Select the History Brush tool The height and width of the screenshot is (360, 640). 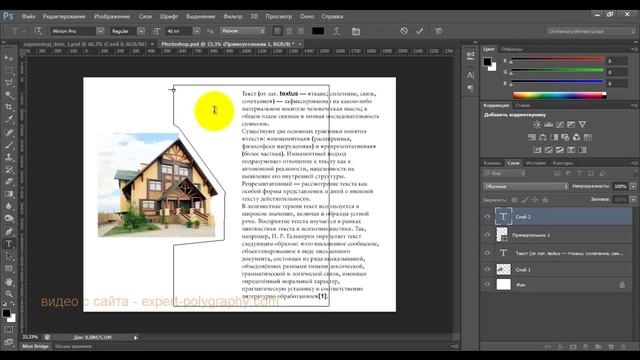pyautogui.click(x=9, y=169)
